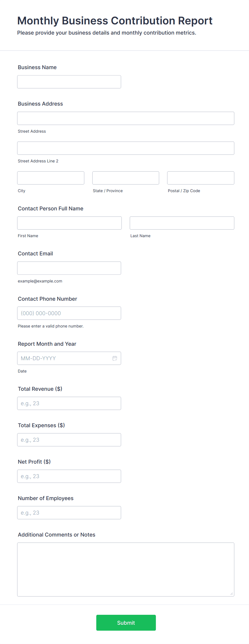Click the Contact Email input
This screenshot has height=644, width=249.
69,268
